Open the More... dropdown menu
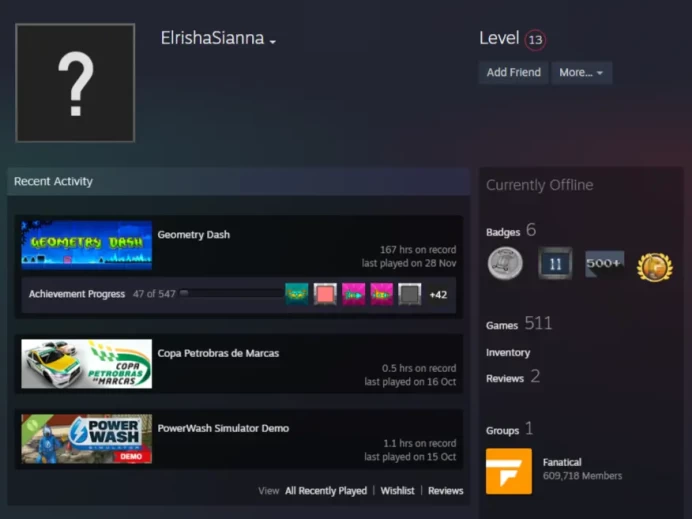Viewport: 692px width, 519px height. [581, 72]
